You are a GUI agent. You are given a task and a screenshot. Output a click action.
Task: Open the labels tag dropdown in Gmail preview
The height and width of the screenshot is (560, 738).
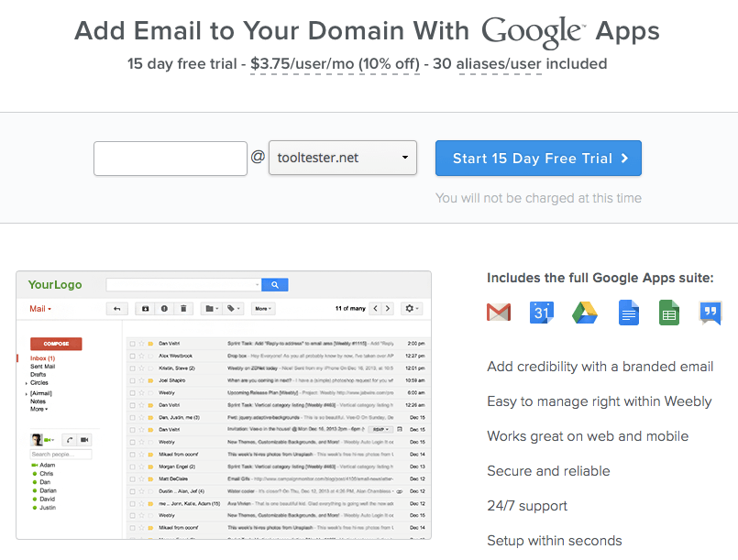[234, 309]
